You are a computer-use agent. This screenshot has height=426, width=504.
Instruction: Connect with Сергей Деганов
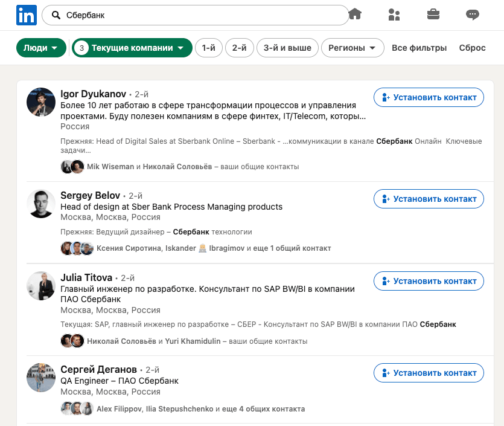point(429,373)
